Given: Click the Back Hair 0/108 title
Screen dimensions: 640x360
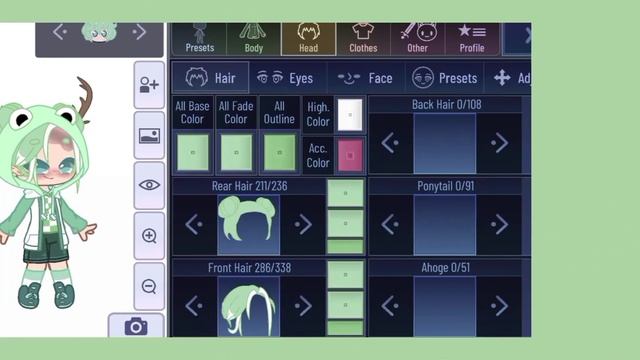Looking at the screenshot, I should [447, 104].
